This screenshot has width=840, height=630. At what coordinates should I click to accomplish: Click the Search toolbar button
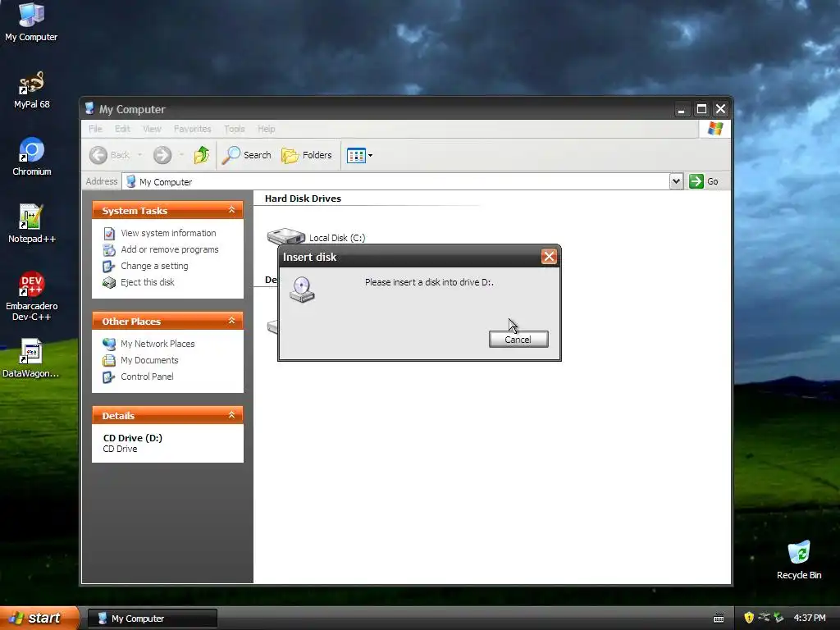pos(246,155)
